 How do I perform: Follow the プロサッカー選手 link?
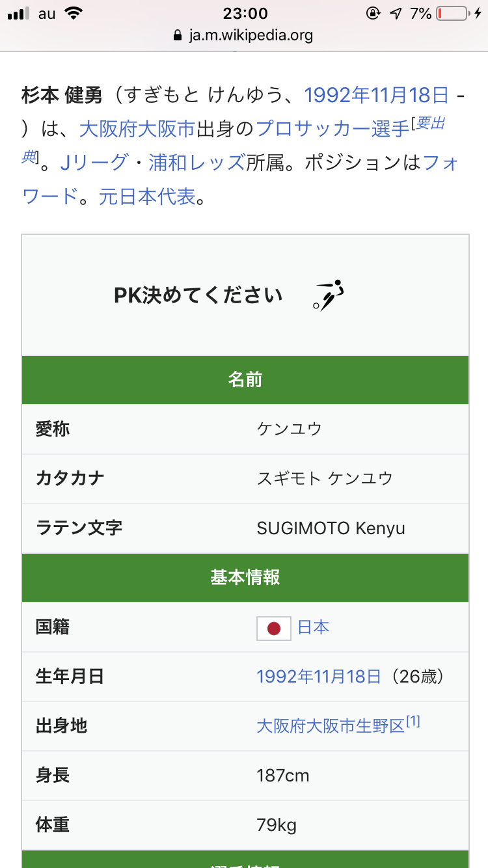pyautogui.click(x=332, y=129)
